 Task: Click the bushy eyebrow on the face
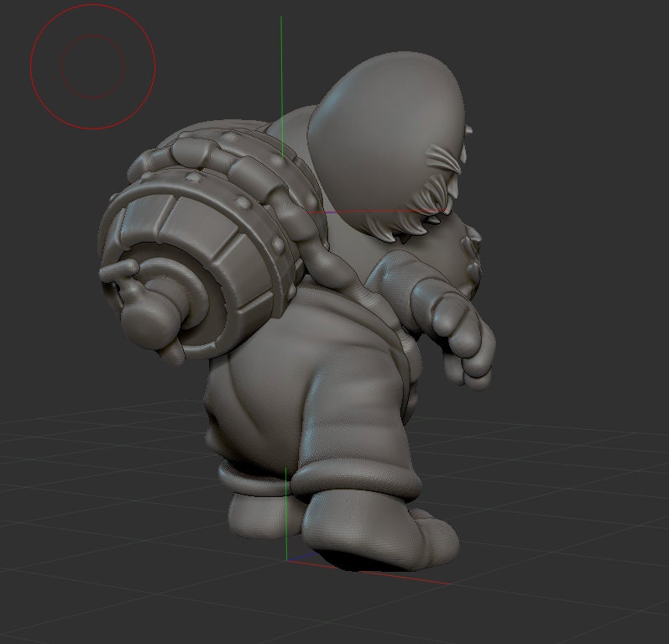pyautogui.click(x=446, y=159)
